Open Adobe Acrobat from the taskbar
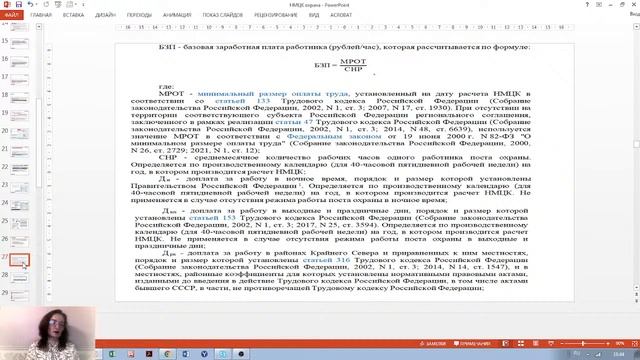Viewport: 640px width, 360px height. point(149,354)
